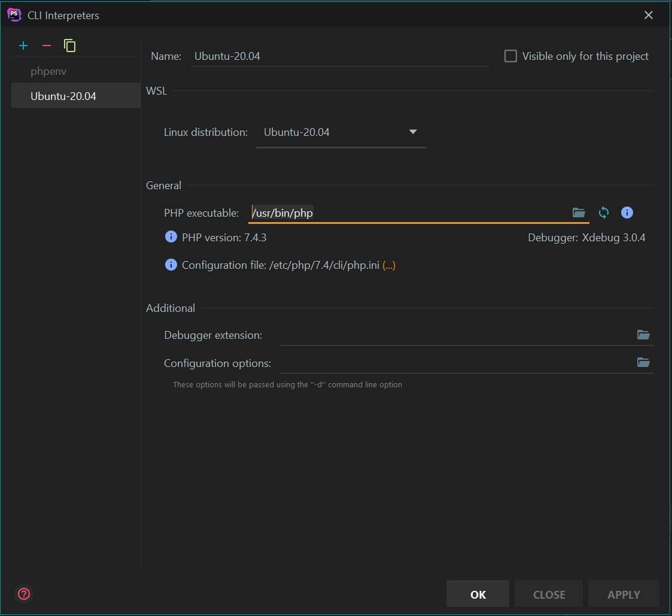Image resolution: width=672 pixels, height=616 pixels.
Task: Browse Configuration options folder icon
Action: point(643,363)
